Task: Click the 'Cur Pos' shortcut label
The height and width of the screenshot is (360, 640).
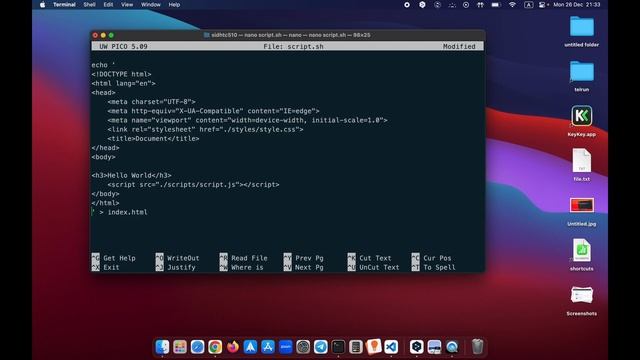Action: [x=437, y=258]
